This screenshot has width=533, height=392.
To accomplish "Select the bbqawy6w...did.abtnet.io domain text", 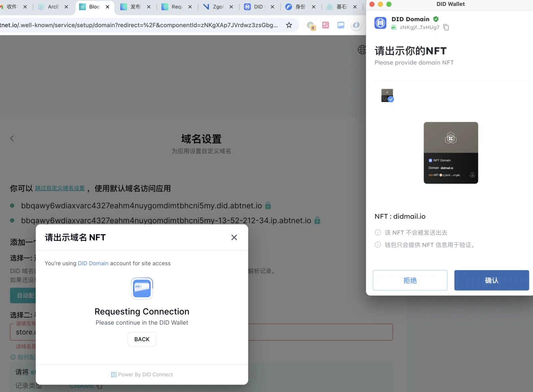I will click(142, 206).
